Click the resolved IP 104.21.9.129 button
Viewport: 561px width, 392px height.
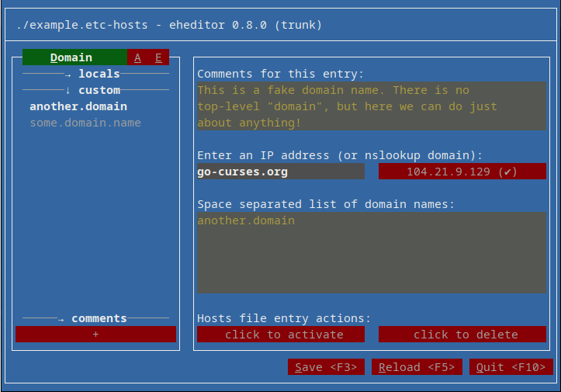point(462,172)
